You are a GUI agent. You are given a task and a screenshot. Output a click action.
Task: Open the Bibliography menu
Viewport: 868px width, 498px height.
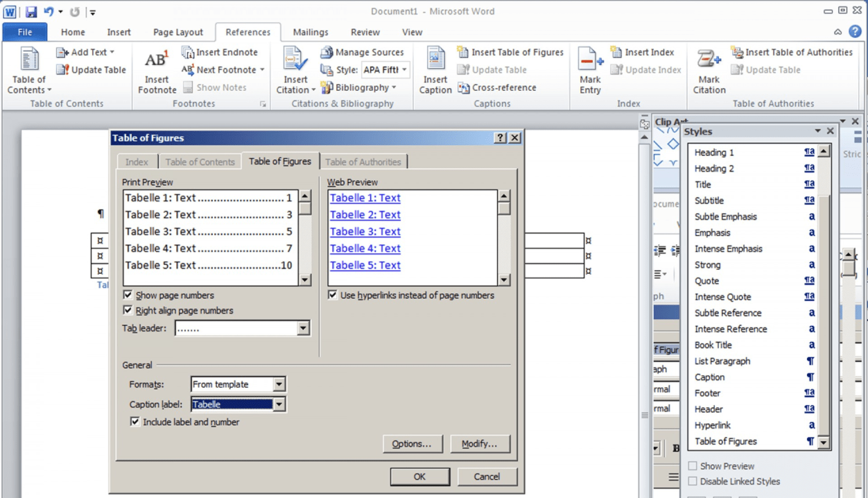358,88
